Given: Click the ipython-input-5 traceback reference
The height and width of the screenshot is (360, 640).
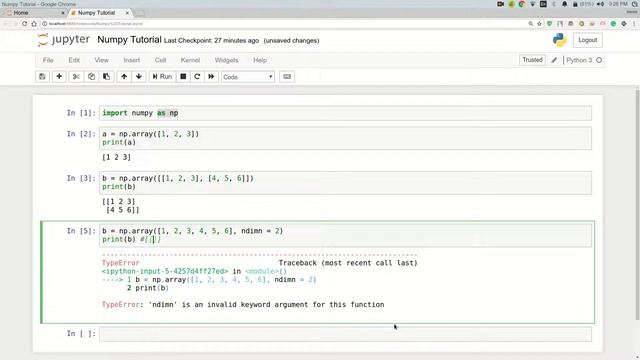Looking at the screenshot, I should click(165, 271).
